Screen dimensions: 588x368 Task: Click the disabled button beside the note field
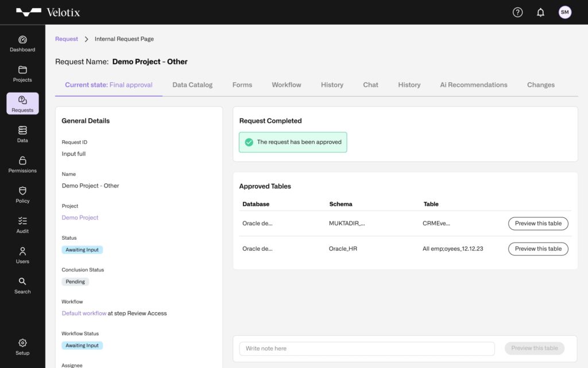535,348
